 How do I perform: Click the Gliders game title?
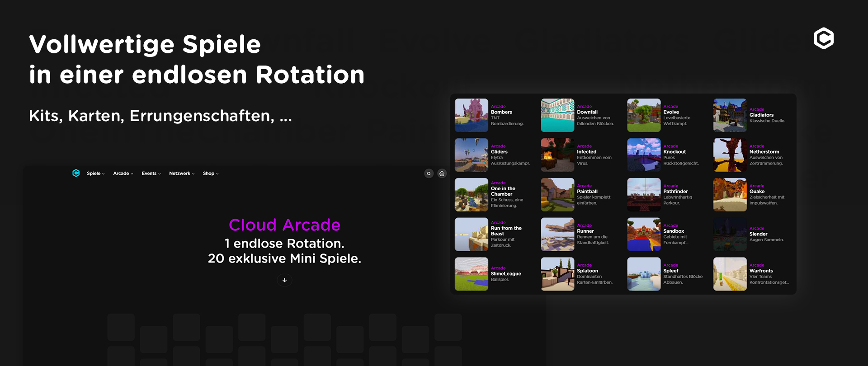(499, 152)
